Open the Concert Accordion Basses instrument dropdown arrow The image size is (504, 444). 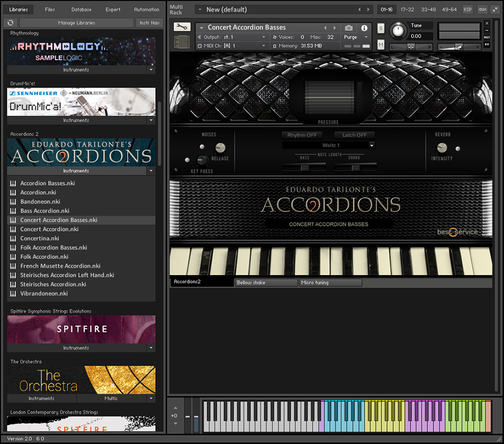pyautogui.click(x=202, y=28)
